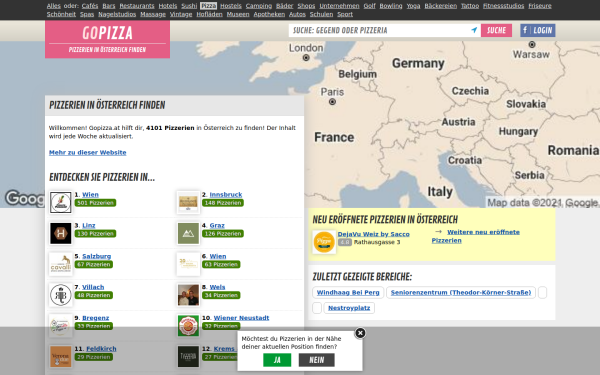The height and width of the screenshot is (375, 600).
Task: Open the DejaVu Weiz orange pizza logo
Action: [324, 242]
